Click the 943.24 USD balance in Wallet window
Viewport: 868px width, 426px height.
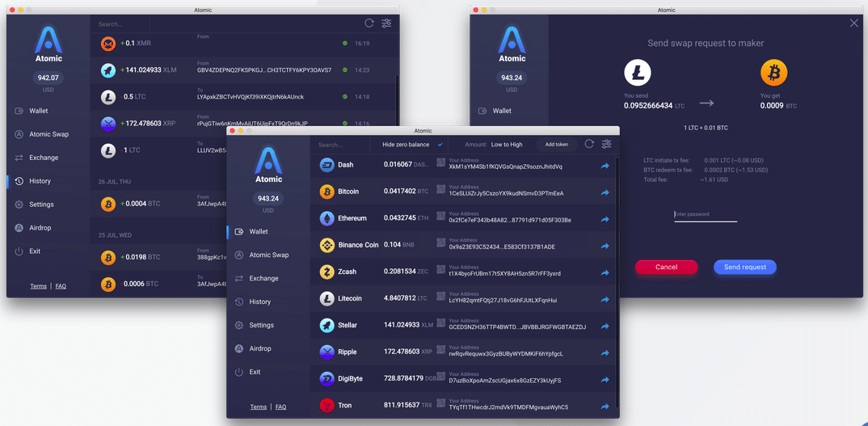point(268,198)
